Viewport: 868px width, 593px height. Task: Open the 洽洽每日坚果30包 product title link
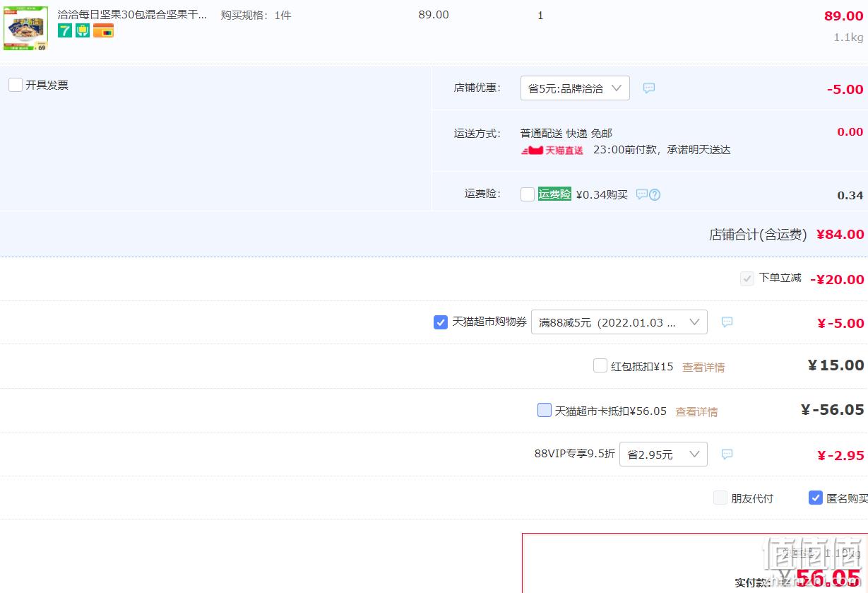[132, 14]
